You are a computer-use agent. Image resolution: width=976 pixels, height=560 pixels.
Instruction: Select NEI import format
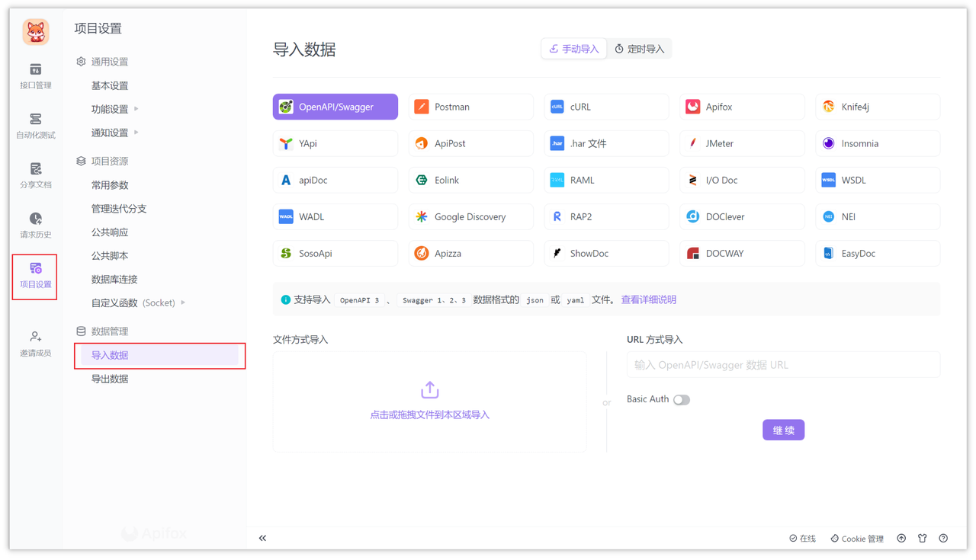pyautogui.click(x=878, y=216)
